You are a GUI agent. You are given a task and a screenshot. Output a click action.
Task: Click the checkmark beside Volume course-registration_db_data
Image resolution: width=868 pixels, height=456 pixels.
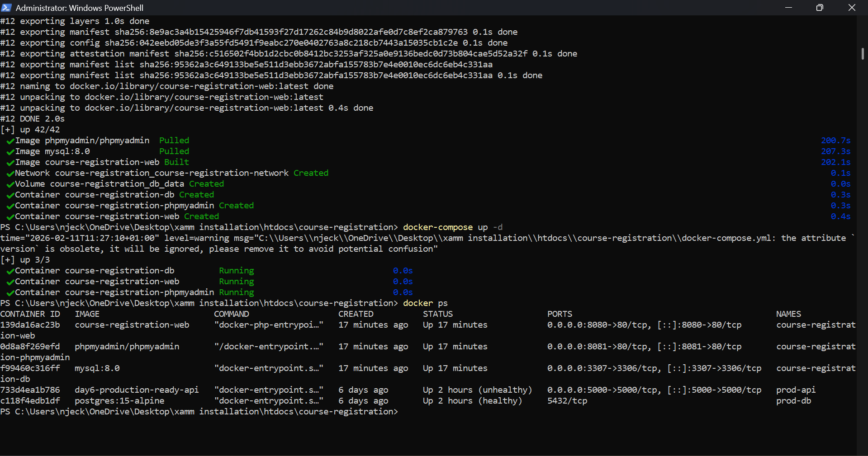10,184
